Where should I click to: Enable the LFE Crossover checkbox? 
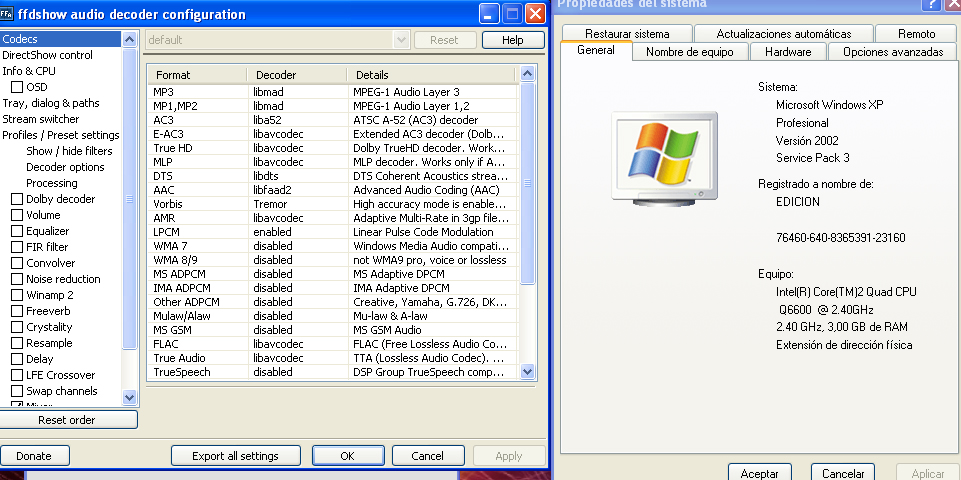pyautogui.click(x=17, y=375)
